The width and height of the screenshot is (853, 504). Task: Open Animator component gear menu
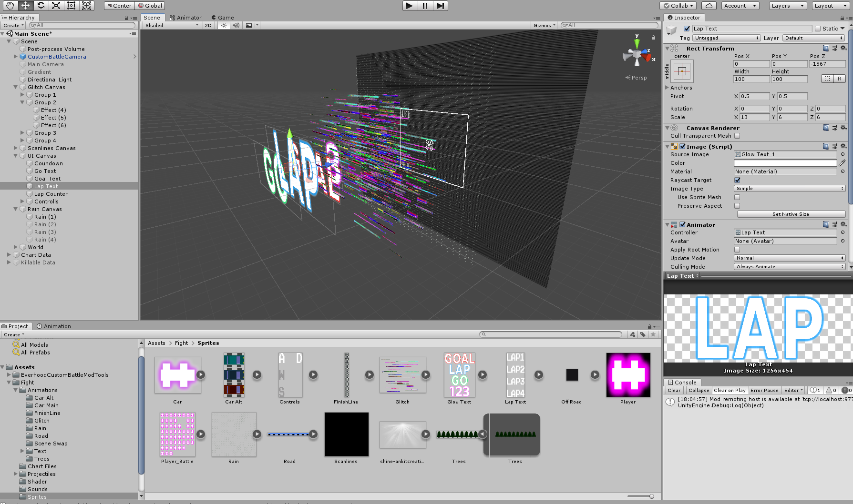tap(843, 224)
